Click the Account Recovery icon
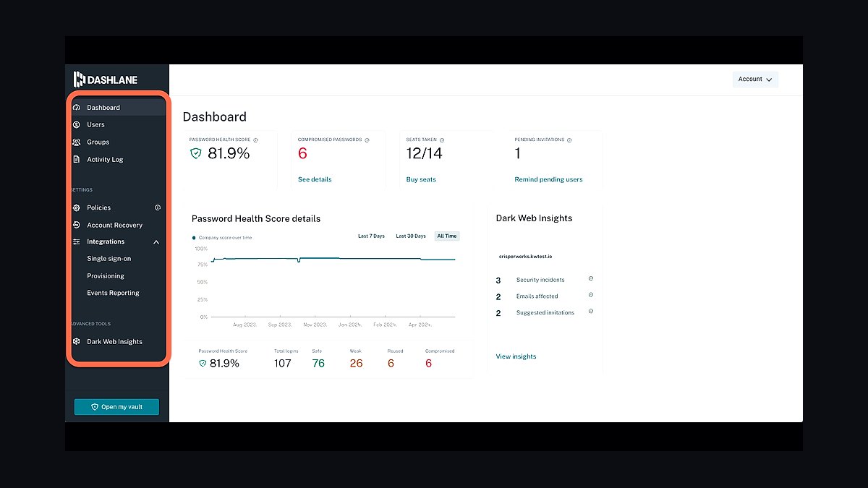 pyautogui.click(x=77, y=225)
